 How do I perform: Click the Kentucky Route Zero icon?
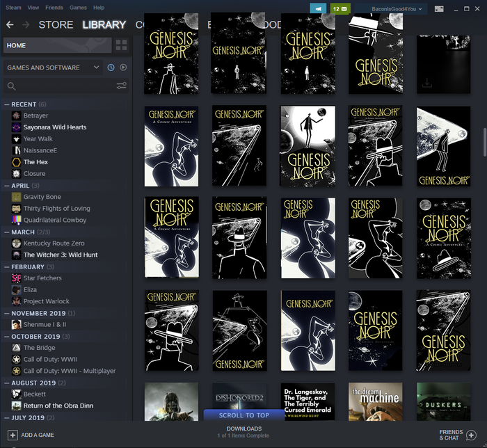17,243
